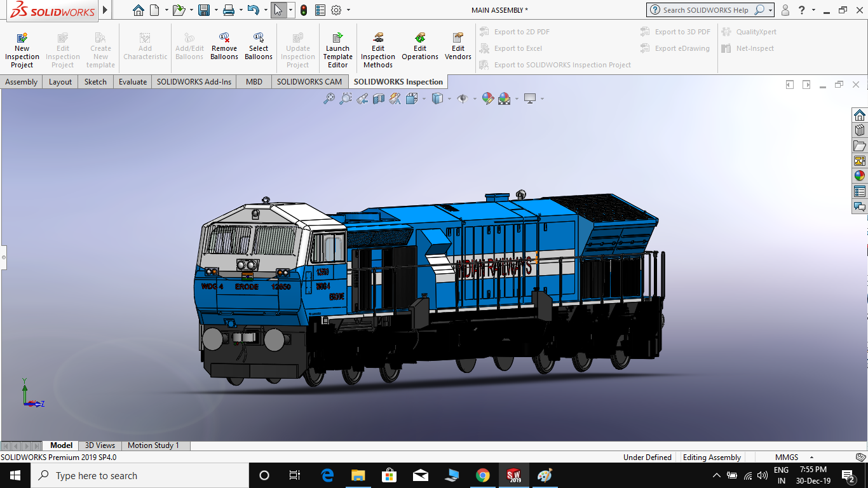Open File Properties list icon
868x488 pixels.
320,10
